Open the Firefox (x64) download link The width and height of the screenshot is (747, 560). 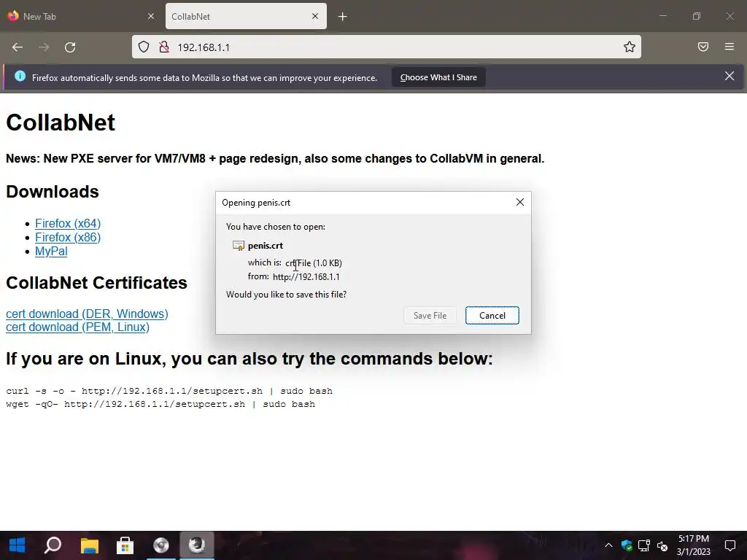point(68,223)
